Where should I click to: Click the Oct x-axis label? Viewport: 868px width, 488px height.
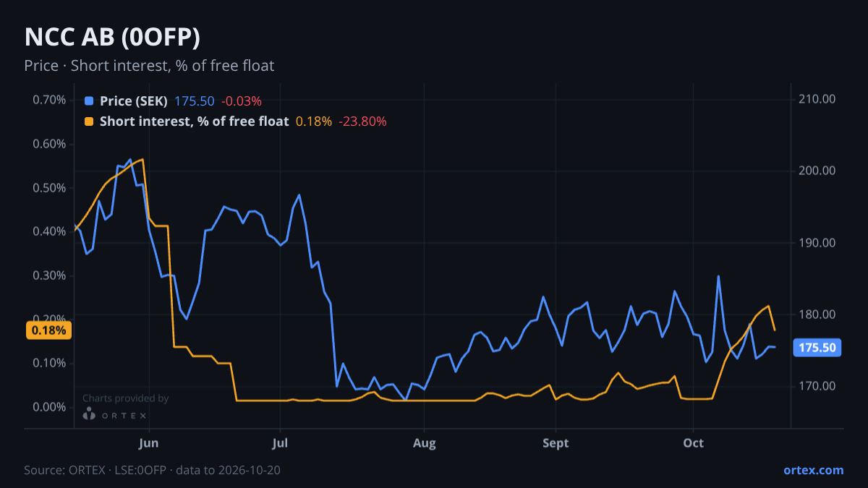click(693, 443)
